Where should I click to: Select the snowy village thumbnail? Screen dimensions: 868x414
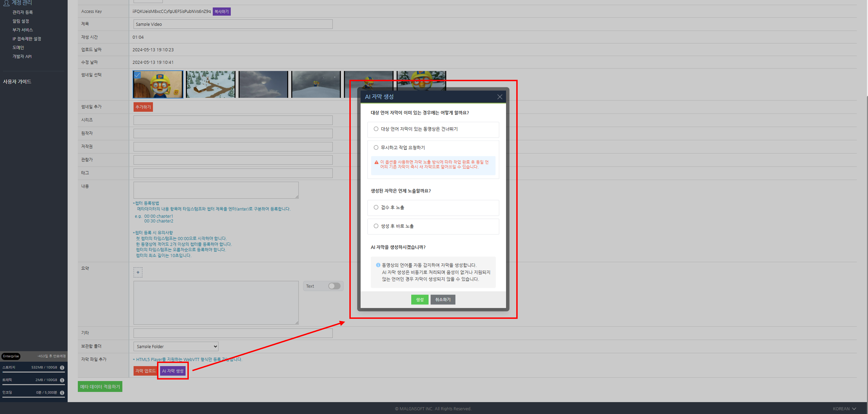[211, 85]
